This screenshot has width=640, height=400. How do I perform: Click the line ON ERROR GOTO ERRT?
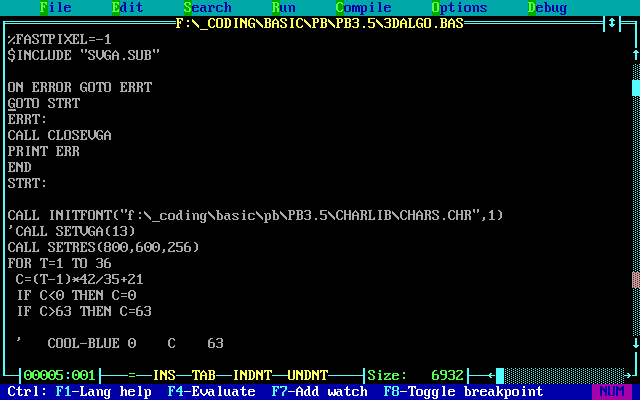click(80, 87)
